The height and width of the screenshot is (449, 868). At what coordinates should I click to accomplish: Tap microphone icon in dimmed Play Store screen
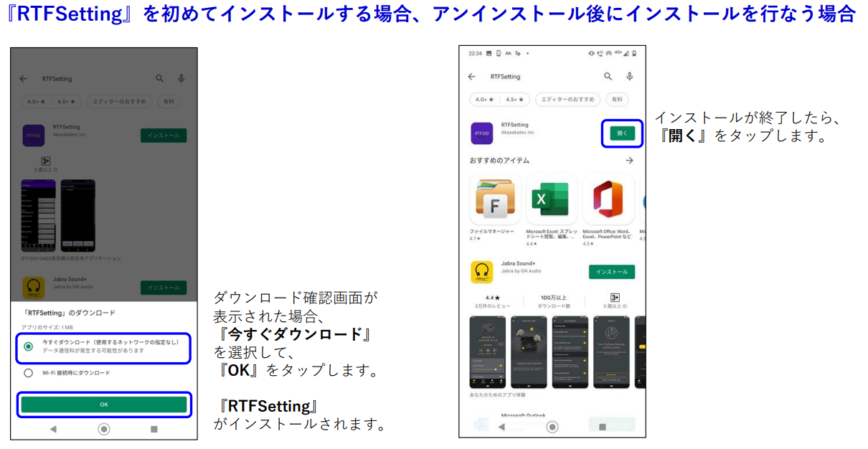181,79
